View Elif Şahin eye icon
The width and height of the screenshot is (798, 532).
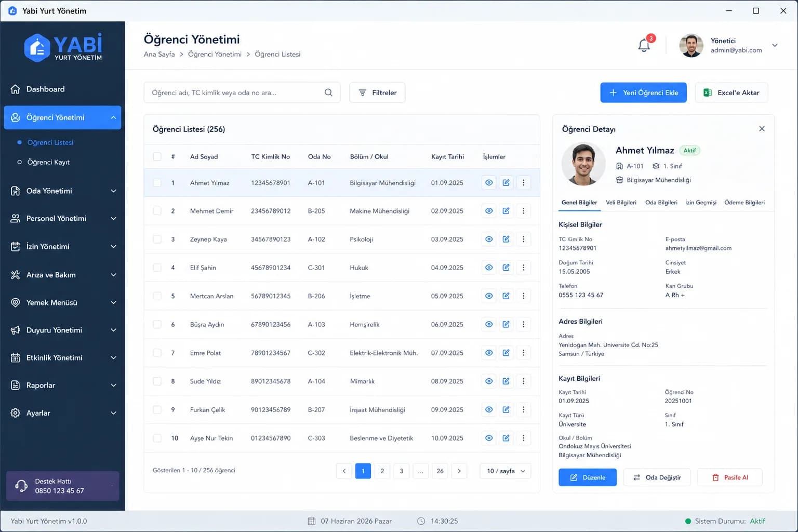click(489, 268)
